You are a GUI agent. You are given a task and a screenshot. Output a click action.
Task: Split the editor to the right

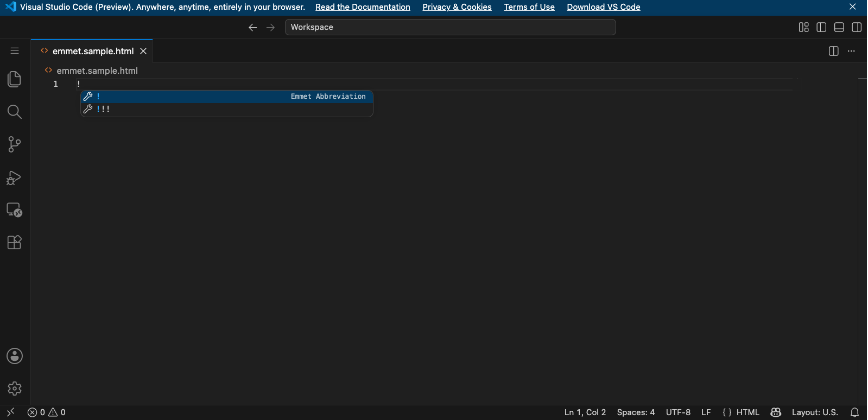coord(834,51)
